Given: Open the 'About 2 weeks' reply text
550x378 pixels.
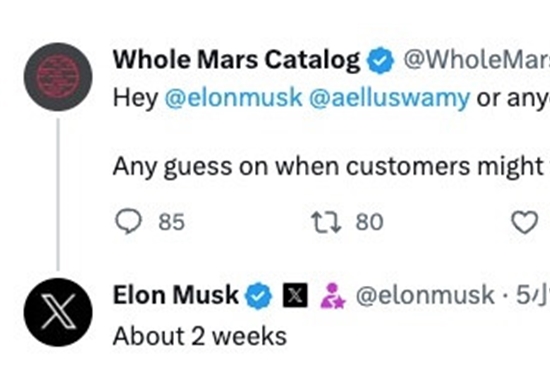Looking at the screenshot, I should pyautogui.click(x=200, y=336).
